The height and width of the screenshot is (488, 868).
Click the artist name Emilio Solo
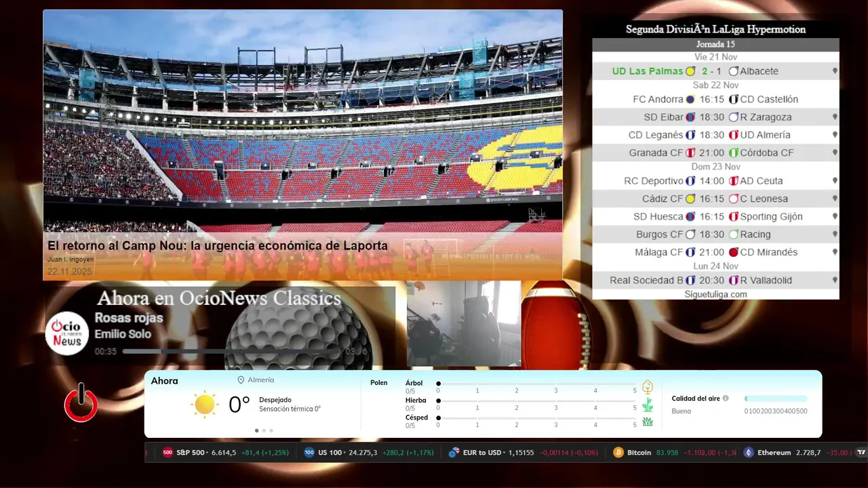pyautogui.click(x=123, y=334)
